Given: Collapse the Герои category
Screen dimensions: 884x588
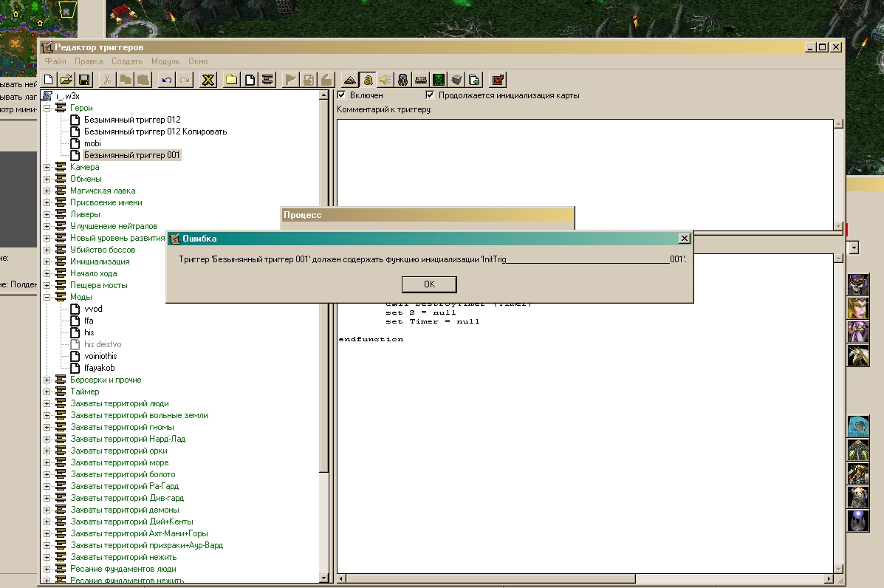Looking at the screenshot, I should [47, 108].
